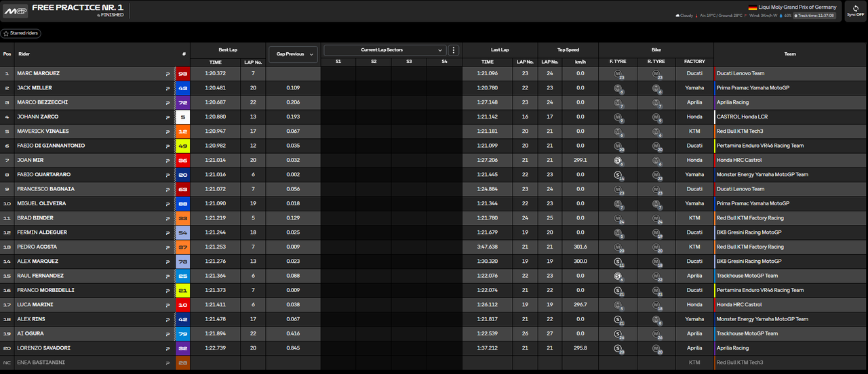868x374 pixels.
Task: Click top speed value 301.6
Action: 580,247
